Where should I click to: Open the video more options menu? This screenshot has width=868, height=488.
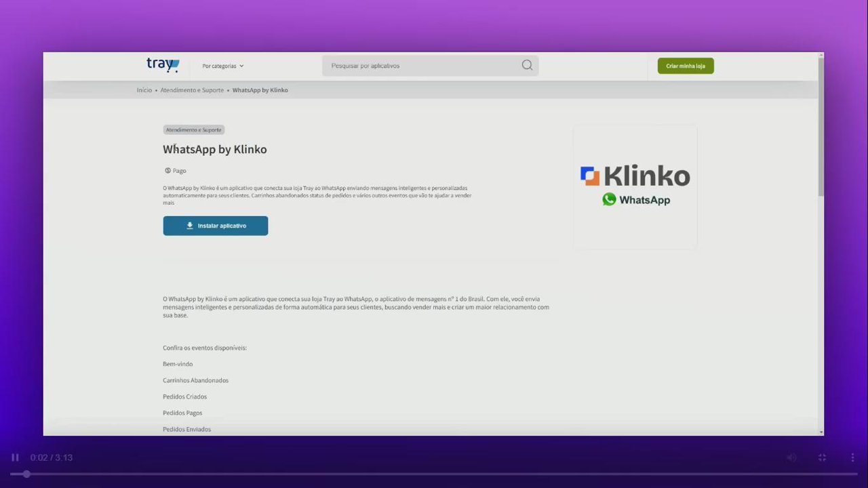click(852, 457)
